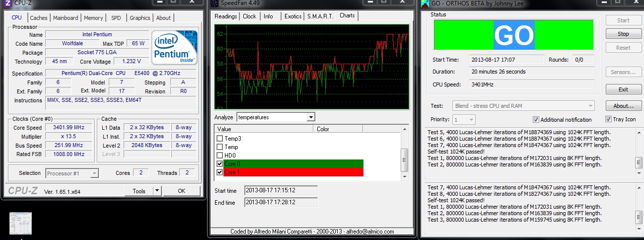Toggle the Additional notification checkbox

pyautogui.click(x=536, y=119)
